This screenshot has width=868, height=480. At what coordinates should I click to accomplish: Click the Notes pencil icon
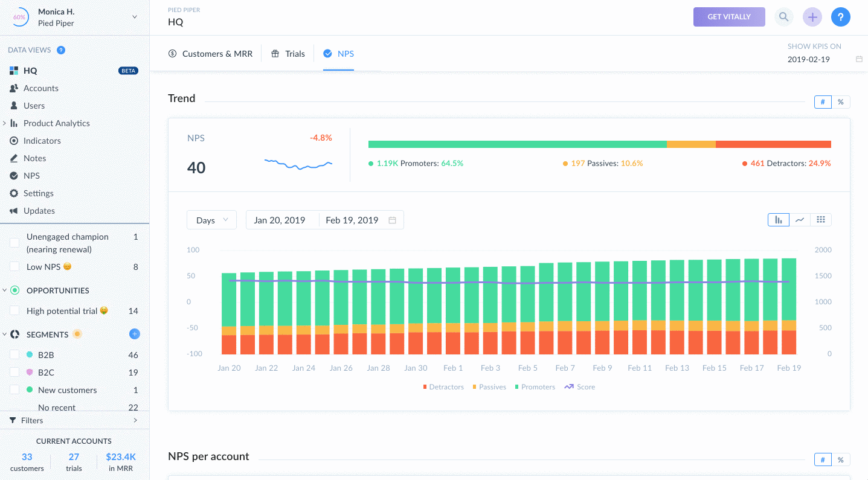[x=14, y=158]
